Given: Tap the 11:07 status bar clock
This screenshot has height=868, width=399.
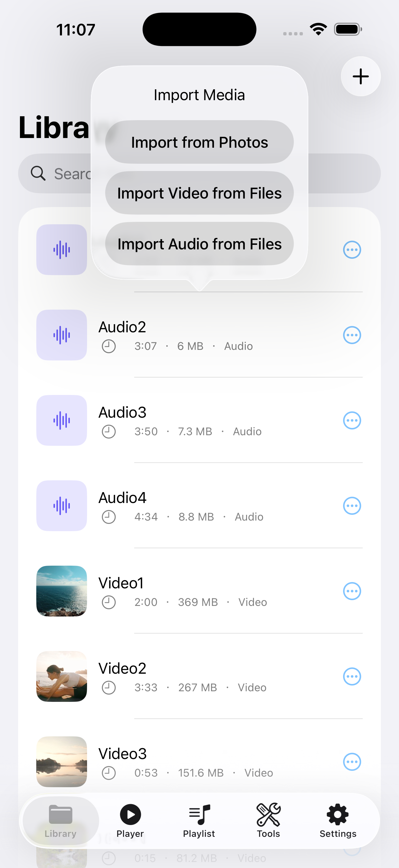Looking at the screenshot, I should pos(76,30).
